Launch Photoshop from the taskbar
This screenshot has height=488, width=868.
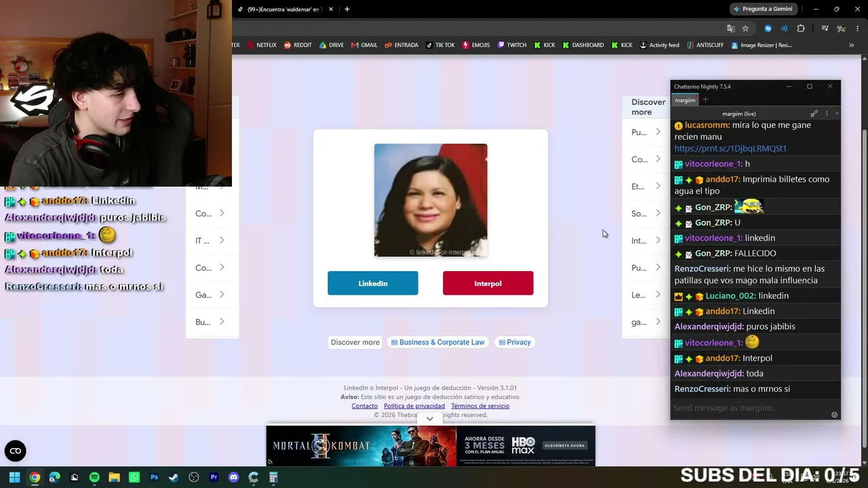click(x=154, y=477)
